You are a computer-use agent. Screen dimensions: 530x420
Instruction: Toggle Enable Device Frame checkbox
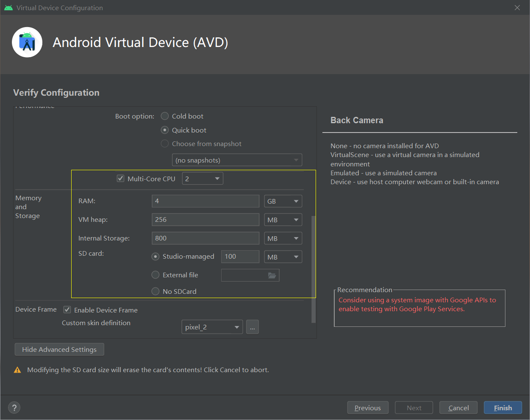[67, 309]
